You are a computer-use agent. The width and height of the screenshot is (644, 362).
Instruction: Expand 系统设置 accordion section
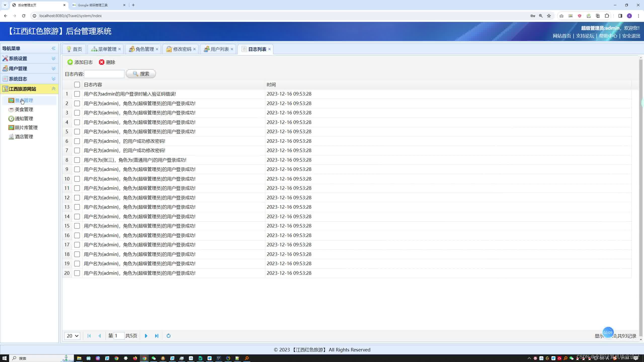pos(29,58)
